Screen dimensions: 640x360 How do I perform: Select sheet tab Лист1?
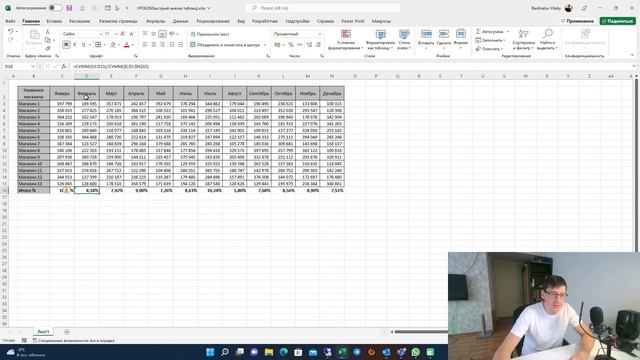[x=43, y=331]
